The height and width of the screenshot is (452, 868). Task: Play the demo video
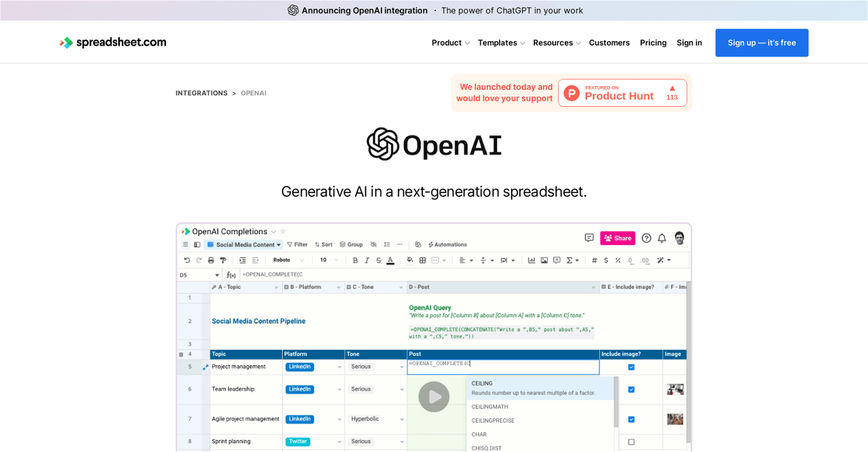pyautogui.click(x=434, y=397)
